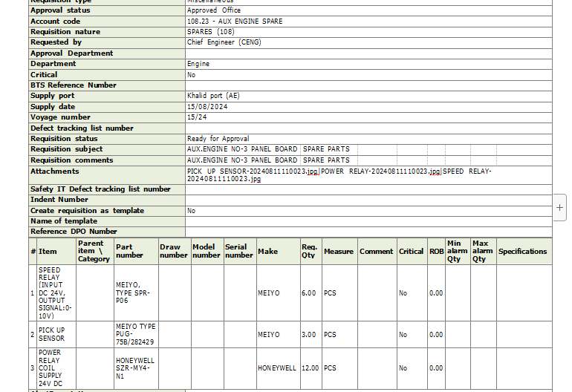Click the supply date 15/08/2024
This screenshot has height=392, width=572.
click(207, 106)
